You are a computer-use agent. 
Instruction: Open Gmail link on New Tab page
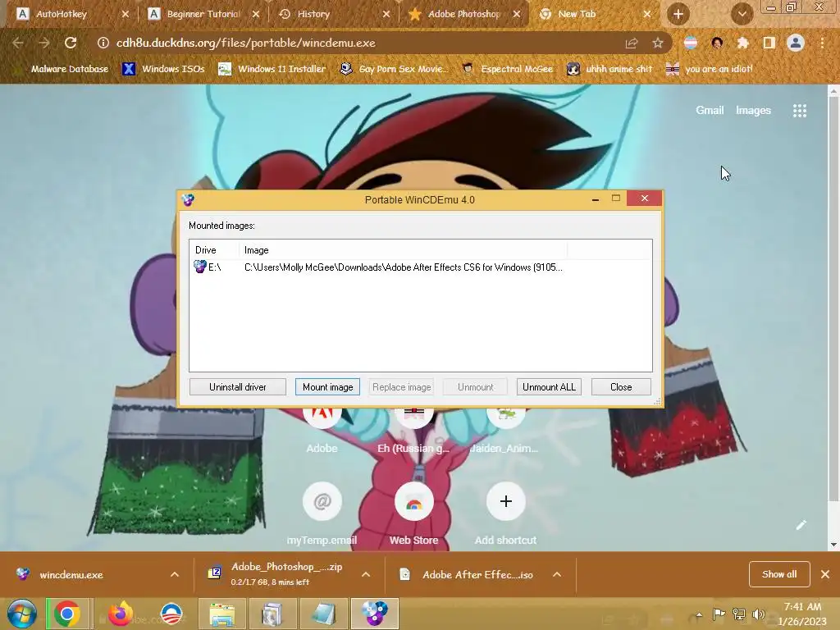[x=710, y=111]
